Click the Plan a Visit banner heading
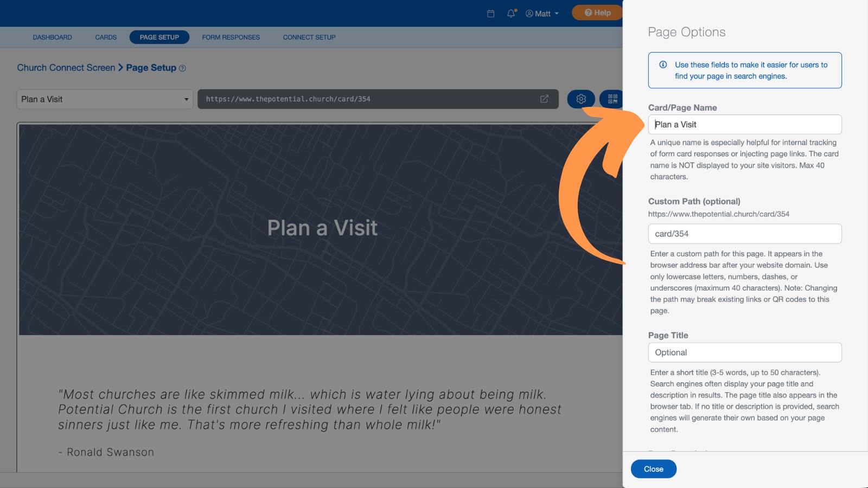Viewport: 868px width, 488px height. [322, 228]
